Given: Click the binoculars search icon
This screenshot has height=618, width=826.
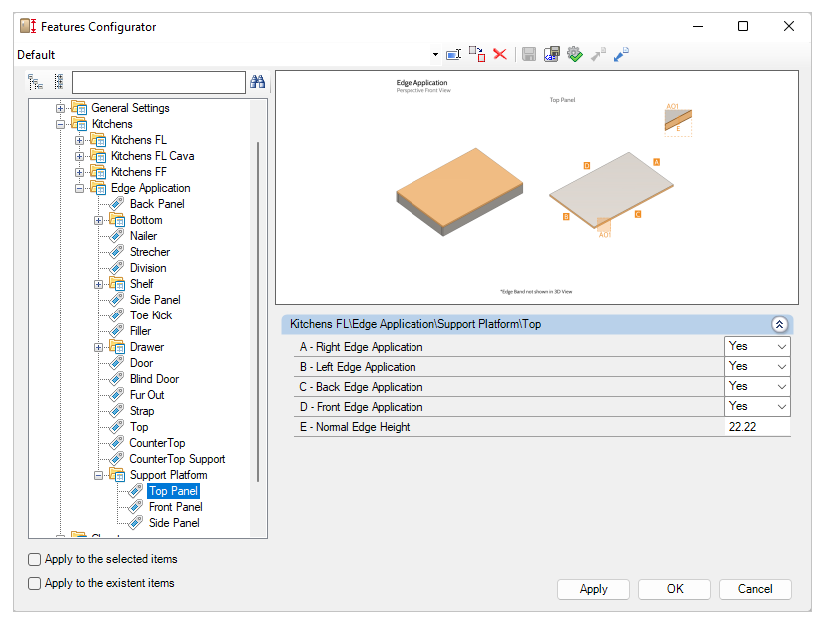Looking at the screenshot, I should 257,82.
